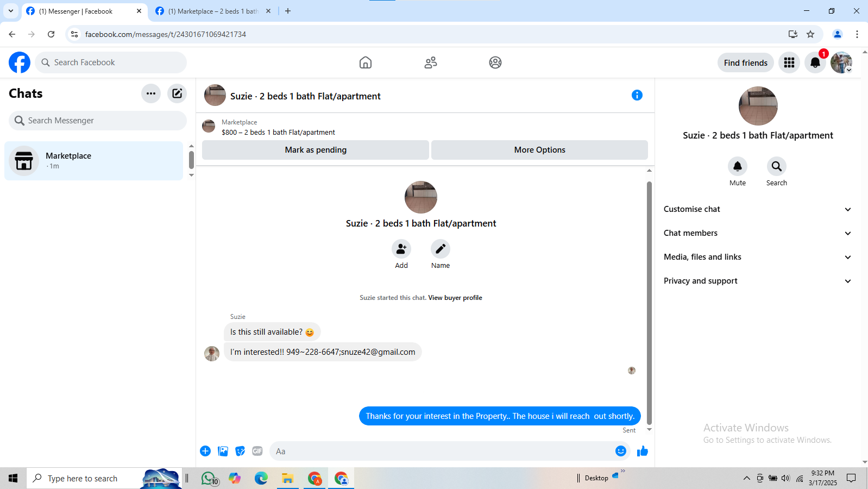Screen dimensions: 868x489
Task: Click the browser address bar URL
Action: tap(166, 34)
